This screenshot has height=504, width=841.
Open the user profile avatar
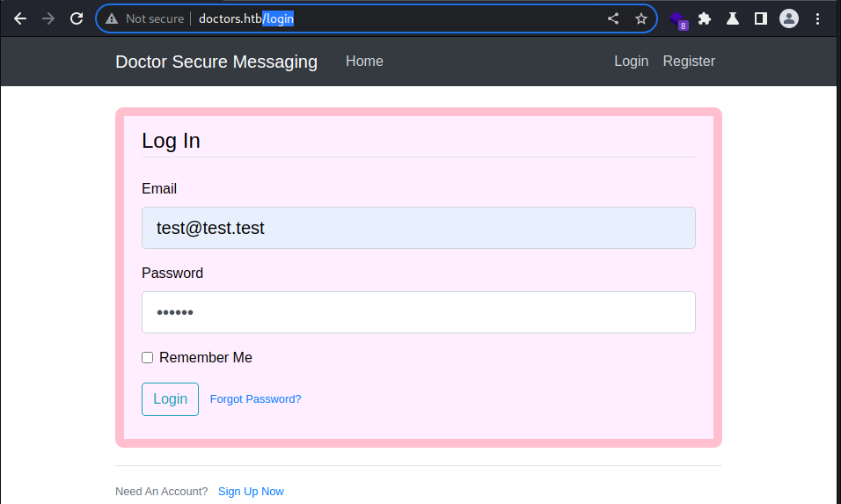click(789, 18)
